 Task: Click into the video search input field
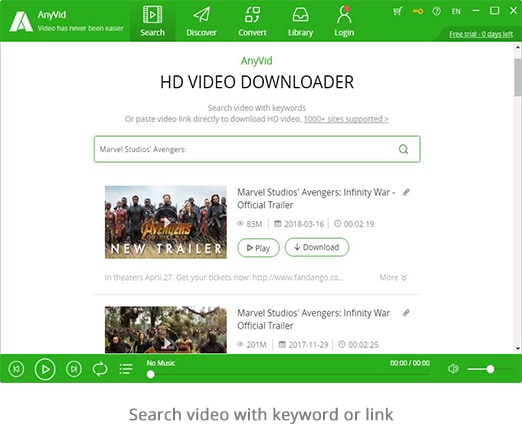coord(257,149)
